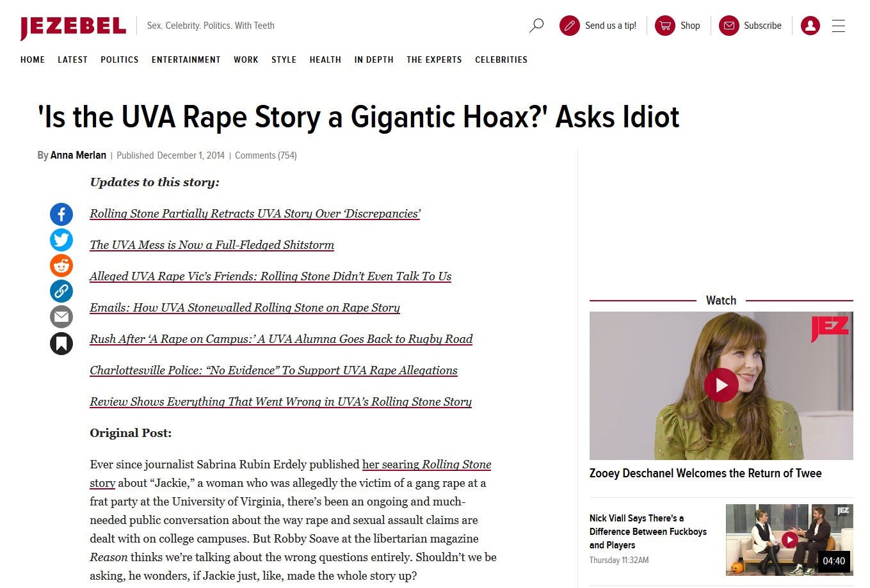This screenshot has height=588, width=870.
Task: Open the ENTERTAINMENT section
Action: coord(186,60)
